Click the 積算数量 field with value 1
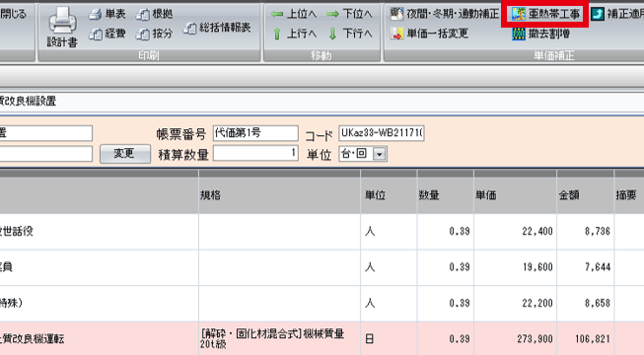 pos(255,154)
